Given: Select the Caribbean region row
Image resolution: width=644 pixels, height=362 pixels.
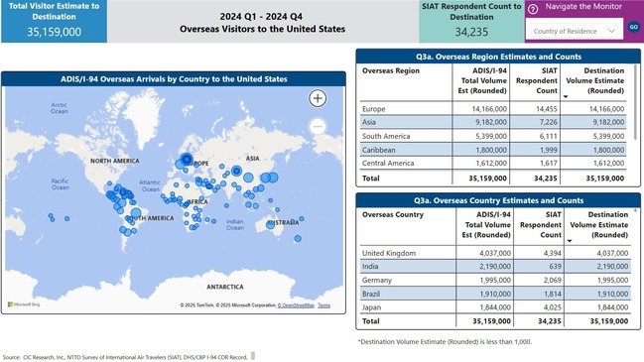Looking at the screenshot, I should click(493, 150).
